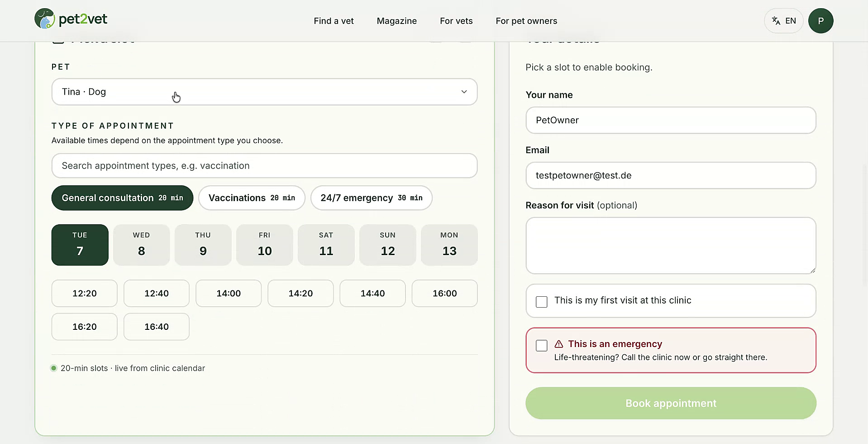Click the green live status dot
This screenshot has width=868, height=444.
pyautogui.click(x=54, y=368)
